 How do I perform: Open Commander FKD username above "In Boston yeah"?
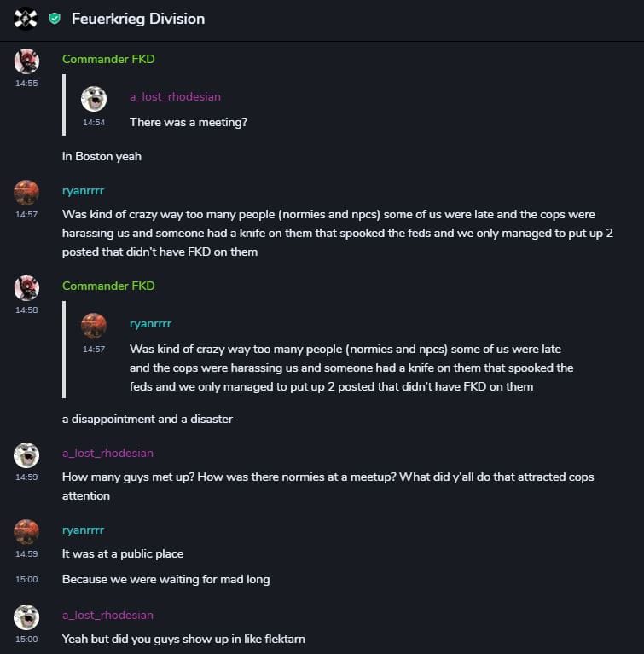click(x=108, y=59)
